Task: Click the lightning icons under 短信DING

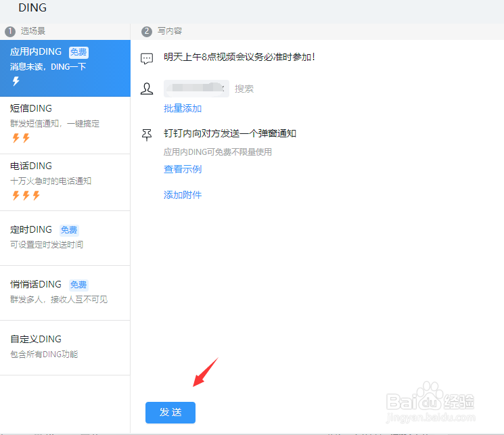Action: click(x=21, y=138)
